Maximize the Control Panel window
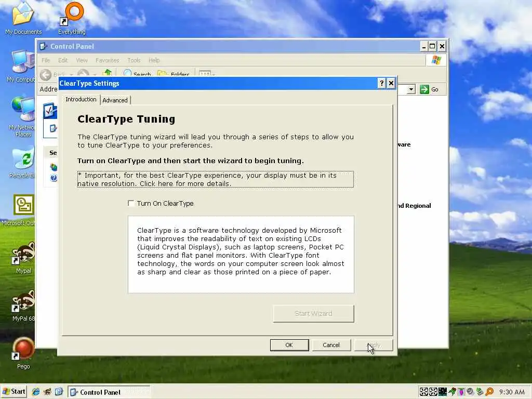Viewport: 532px width, 399px height. point(432,46)
